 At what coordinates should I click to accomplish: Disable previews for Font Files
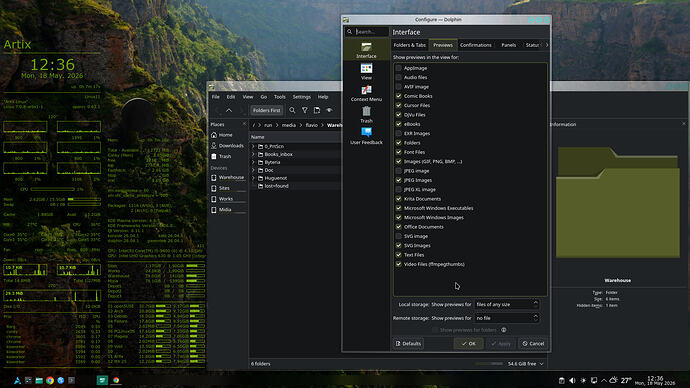point(399,152)
